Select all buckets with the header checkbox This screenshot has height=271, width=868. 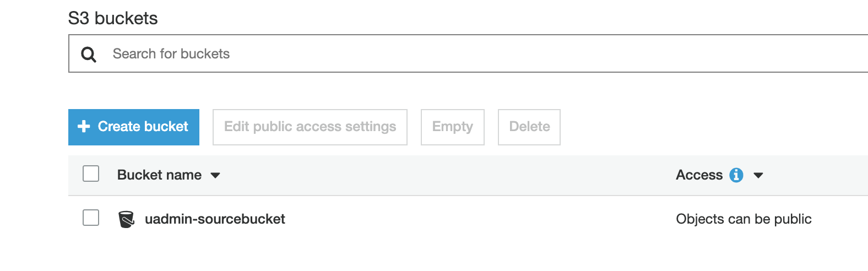pos(91,174)
